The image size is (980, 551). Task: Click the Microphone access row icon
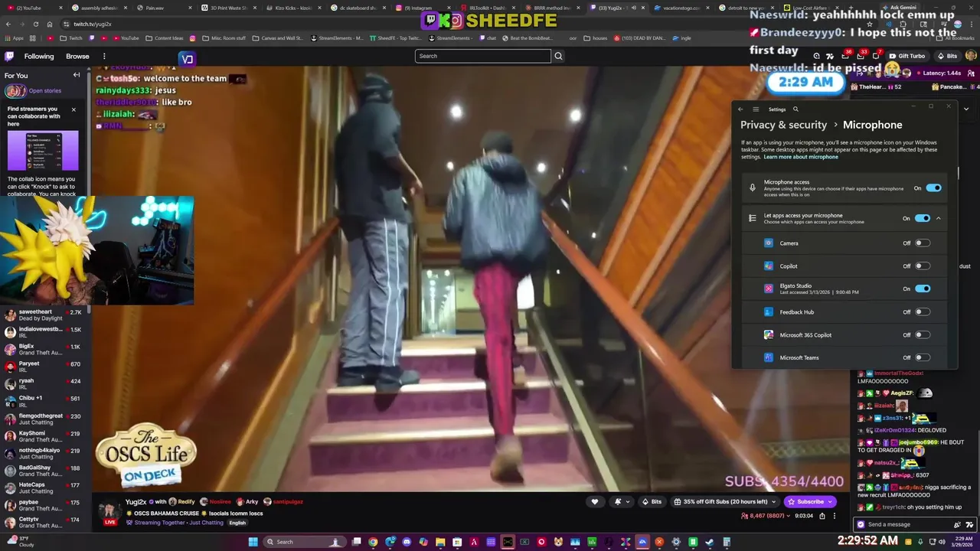pos(753,188)
